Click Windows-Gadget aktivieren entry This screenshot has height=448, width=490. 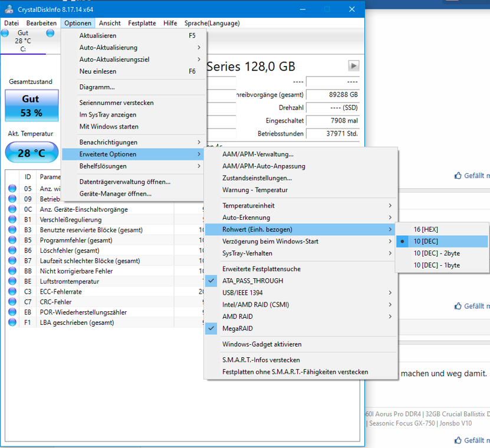click(x=301, y=344)
